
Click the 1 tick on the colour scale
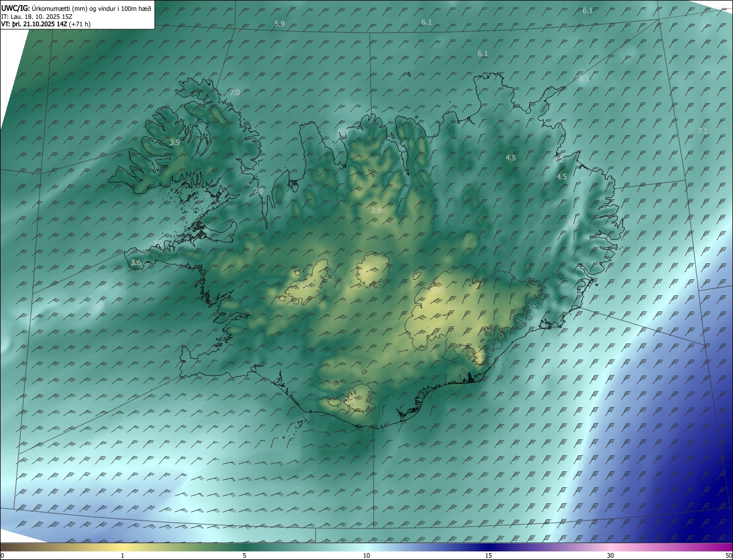coord(123,555)
